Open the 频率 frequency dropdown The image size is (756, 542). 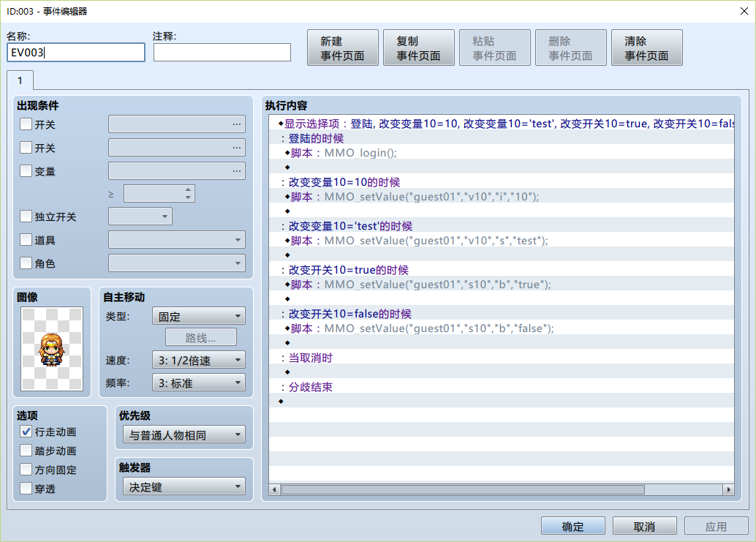tap(199, 383)
